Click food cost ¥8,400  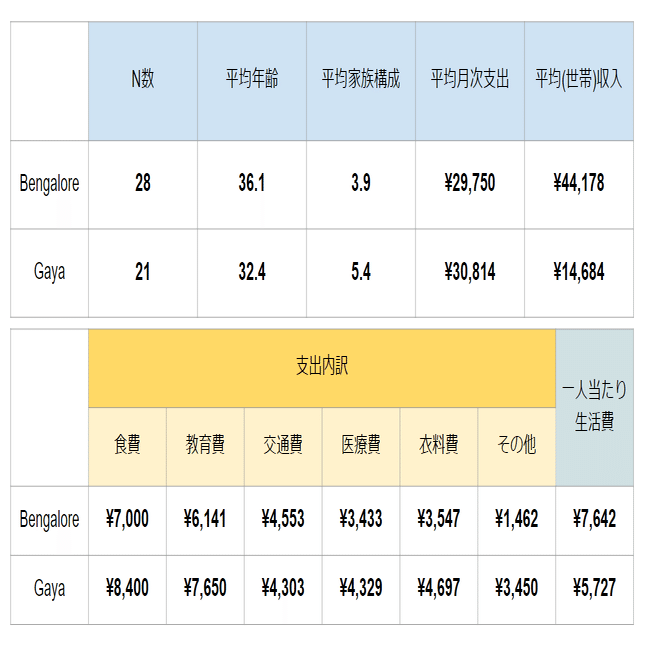[127, 588]
